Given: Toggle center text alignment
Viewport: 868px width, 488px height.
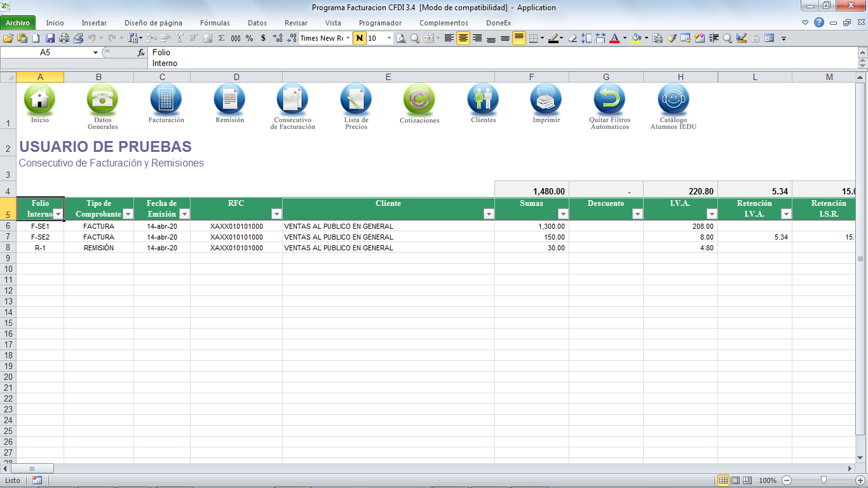Looking at the screenshot, I should click(463, 38).
